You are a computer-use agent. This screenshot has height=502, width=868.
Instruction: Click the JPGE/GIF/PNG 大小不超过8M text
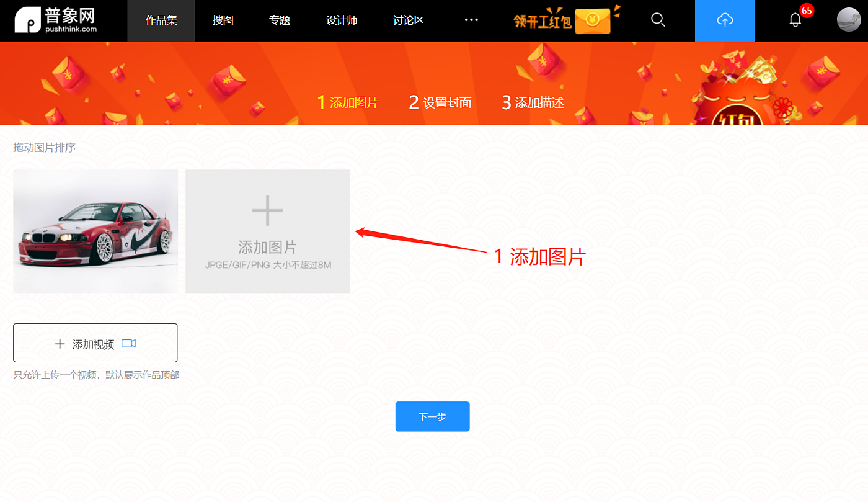[x=268, y=265]
